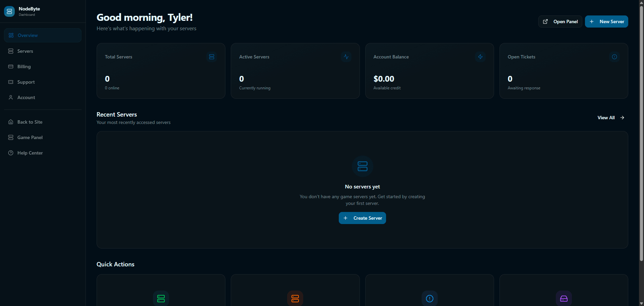
Task: Click the Back to Site link
Action: [x=43, y=122]
